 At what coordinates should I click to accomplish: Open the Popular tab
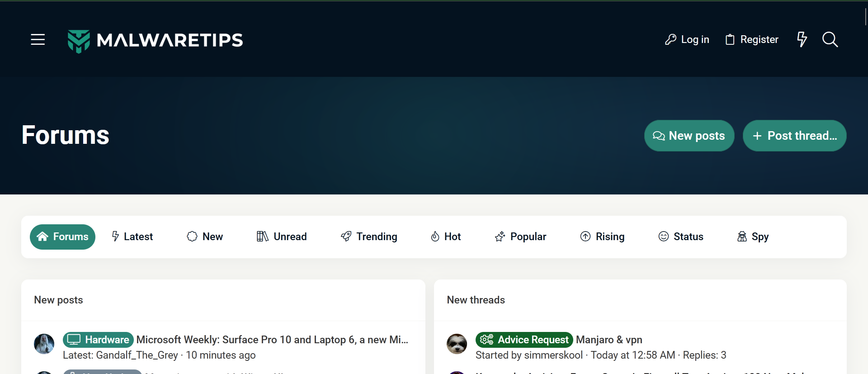click(520, 237)
